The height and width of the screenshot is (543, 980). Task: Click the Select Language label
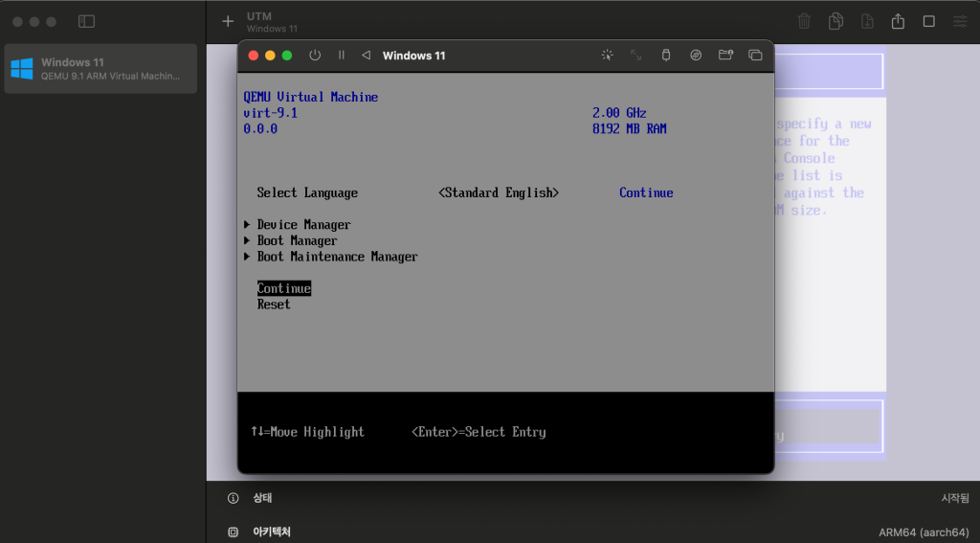coord(307,192)
